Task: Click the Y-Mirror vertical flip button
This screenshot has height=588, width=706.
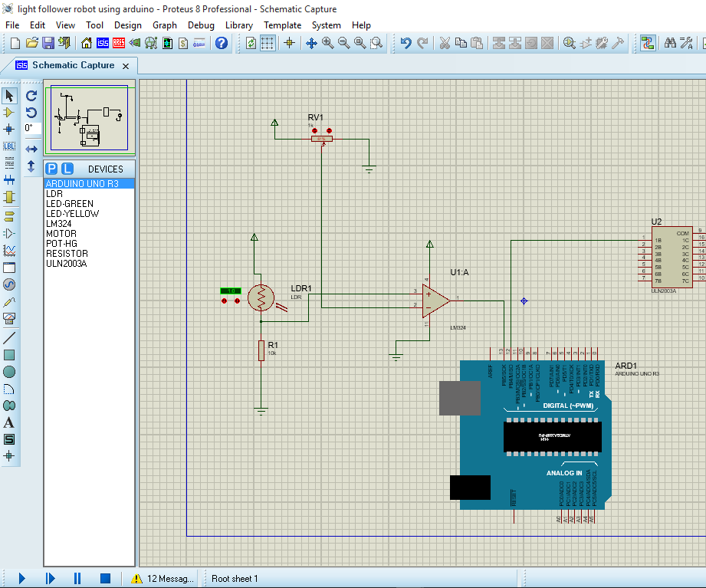Action: click(x=31, y=166)
